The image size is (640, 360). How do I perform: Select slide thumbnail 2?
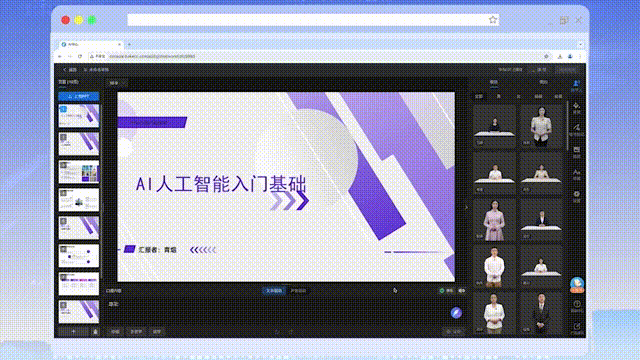79,144
